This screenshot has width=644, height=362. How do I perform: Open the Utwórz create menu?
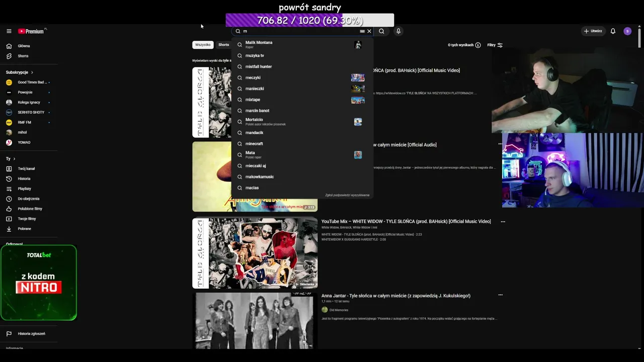coord(593,31)
